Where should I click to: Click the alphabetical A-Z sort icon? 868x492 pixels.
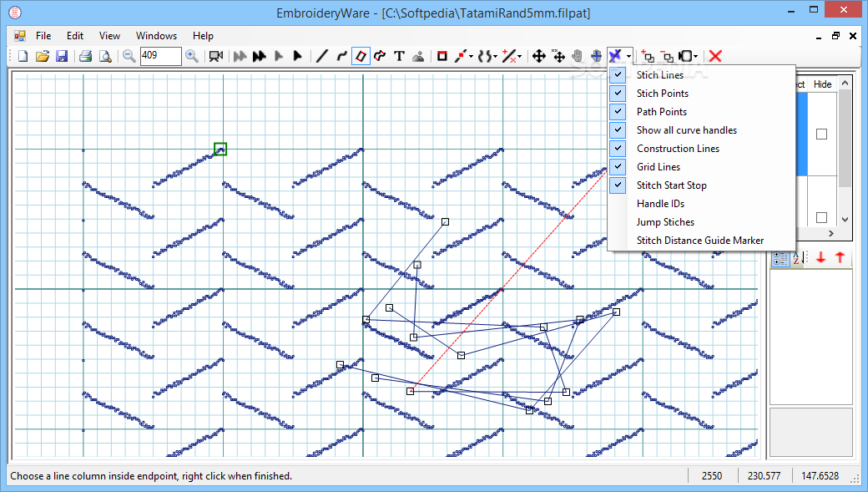797,257
